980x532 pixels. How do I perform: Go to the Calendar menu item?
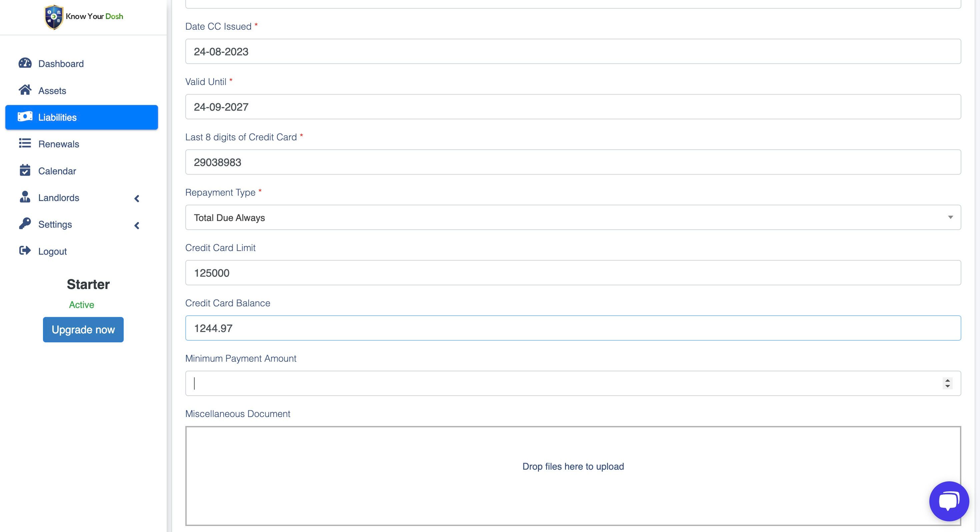pos(57,171)
